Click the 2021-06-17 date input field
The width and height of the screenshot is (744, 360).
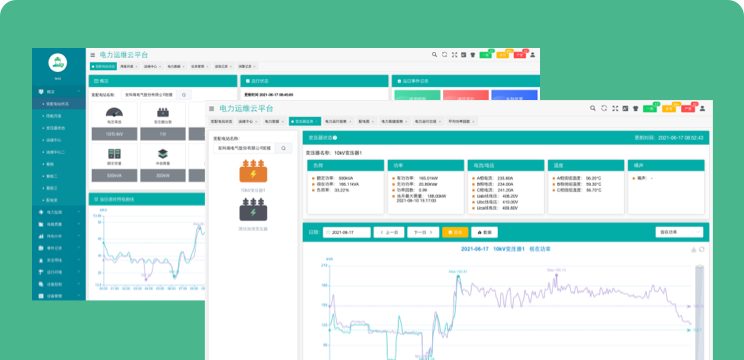pyautogui.click(x=347, y=232)
